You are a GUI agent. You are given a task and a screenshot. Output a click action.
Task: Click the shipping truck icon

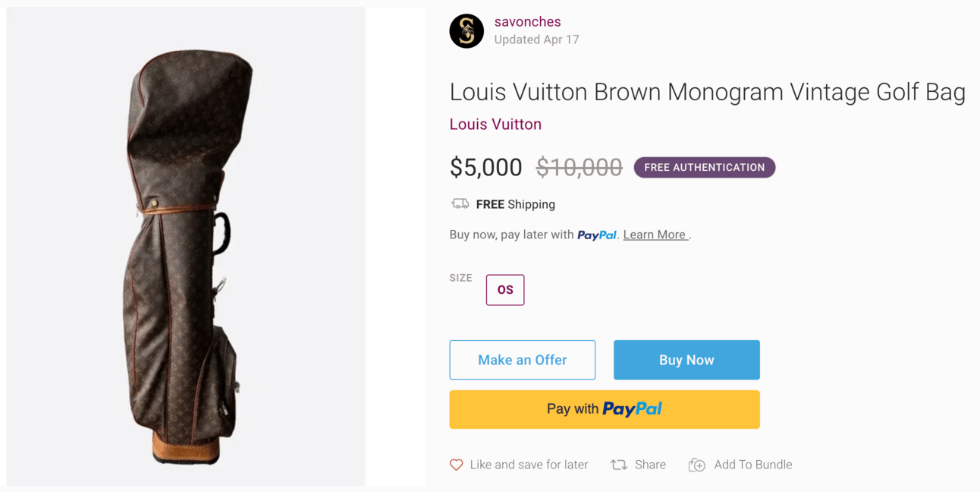click(460, 203)
